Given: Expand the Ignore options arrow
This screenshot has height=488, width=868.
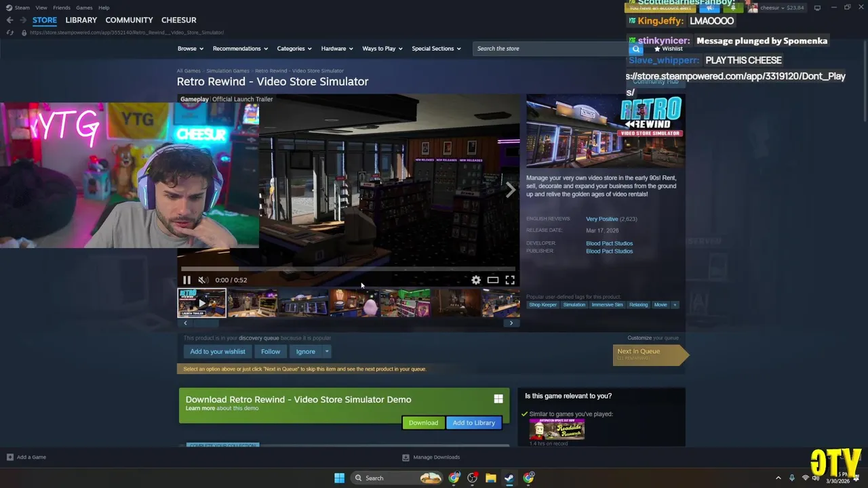Looking at the screenshot, I should (x=327, y=352).
